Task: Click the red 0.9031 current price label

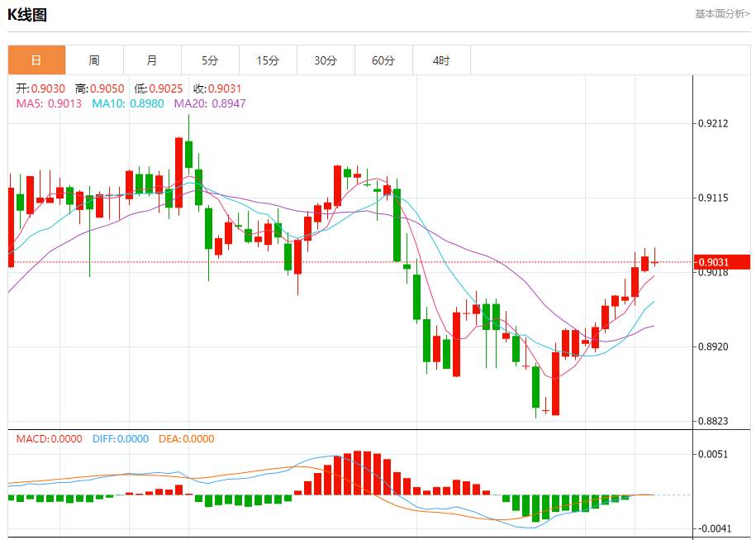Action: tap(721, 262)
